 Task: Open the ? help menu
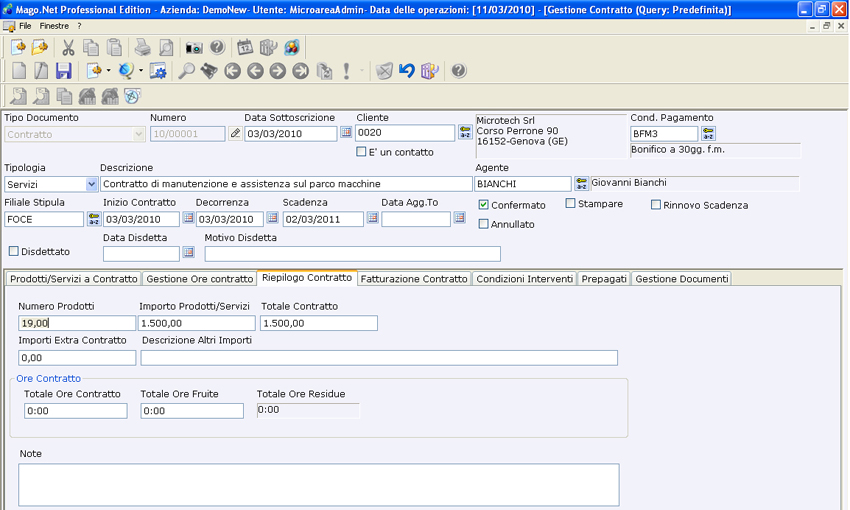79,26
